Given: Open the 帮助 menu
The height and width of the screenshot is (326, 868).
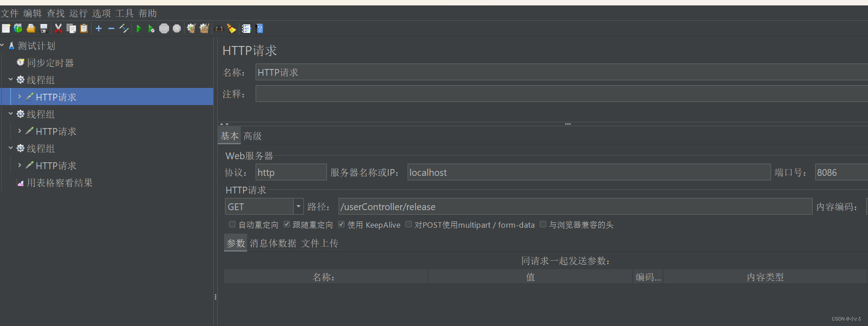Looking at the screenshot, I should (x=147, y=13).
